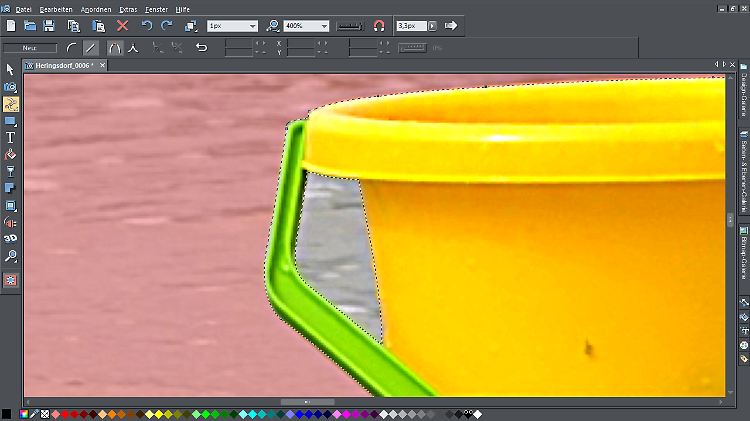The image size is (750, 421).
Task: Click the red X delete icon
Action: (123, 25)
